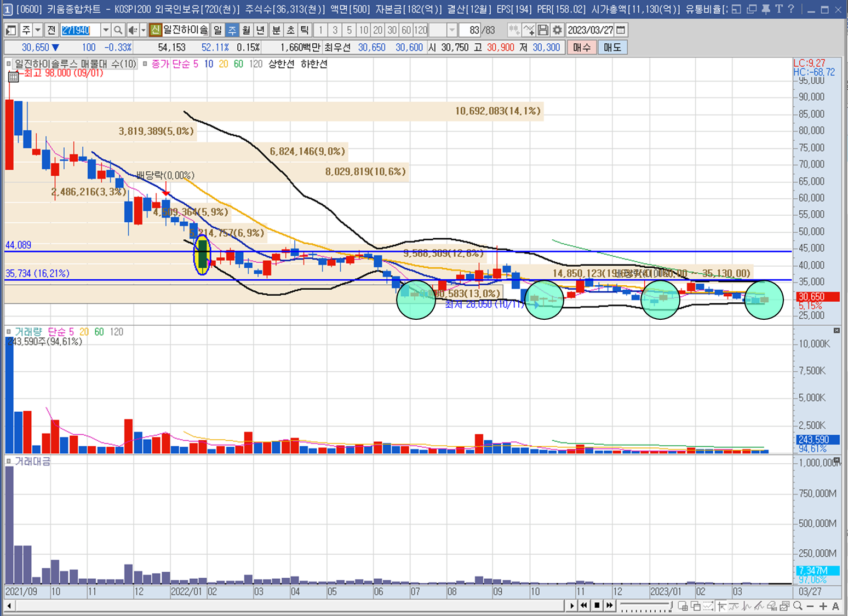Click the chart panel toggle icon at far left of toolbar
This screenshot has width=848, height=616.
tap(11, 30)
